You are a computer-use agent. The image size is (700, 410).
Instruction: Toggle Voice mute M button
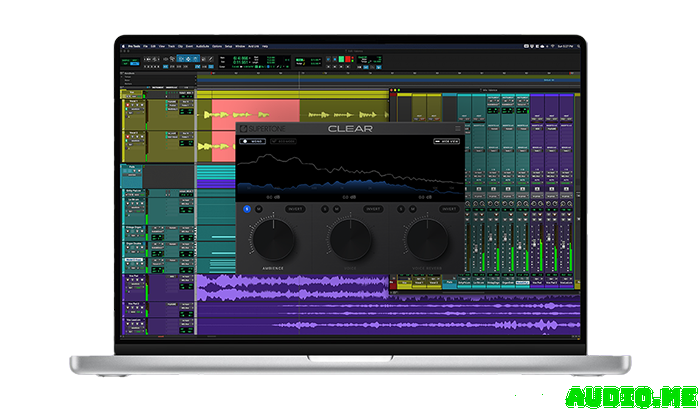[337, 209]
